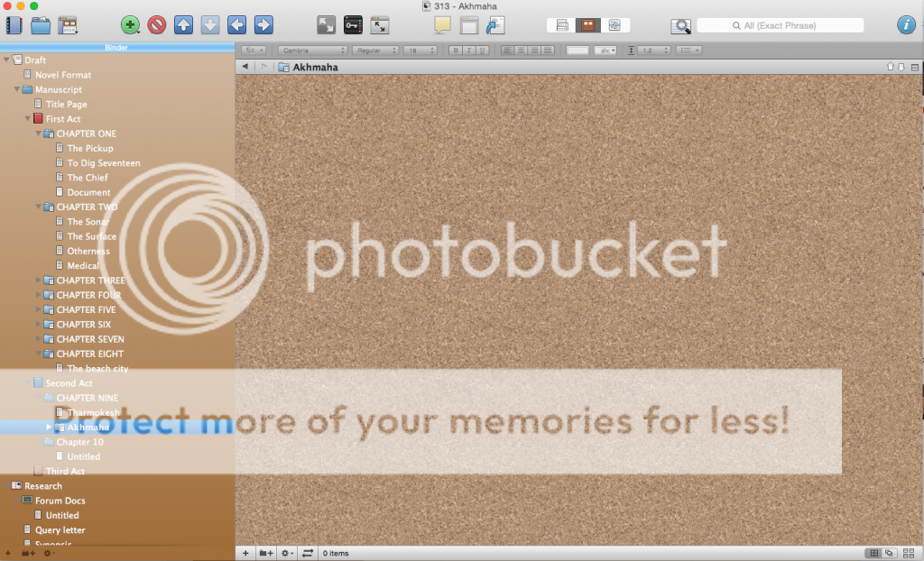Open the font size 18 dropdown
Screen dimensions: 924x561
pos(420,51)
